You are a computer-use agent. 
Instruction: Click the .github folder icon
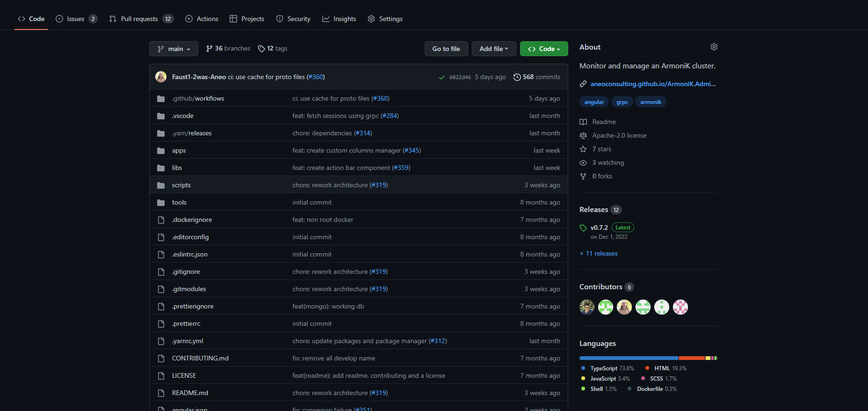tap(161, 99)
